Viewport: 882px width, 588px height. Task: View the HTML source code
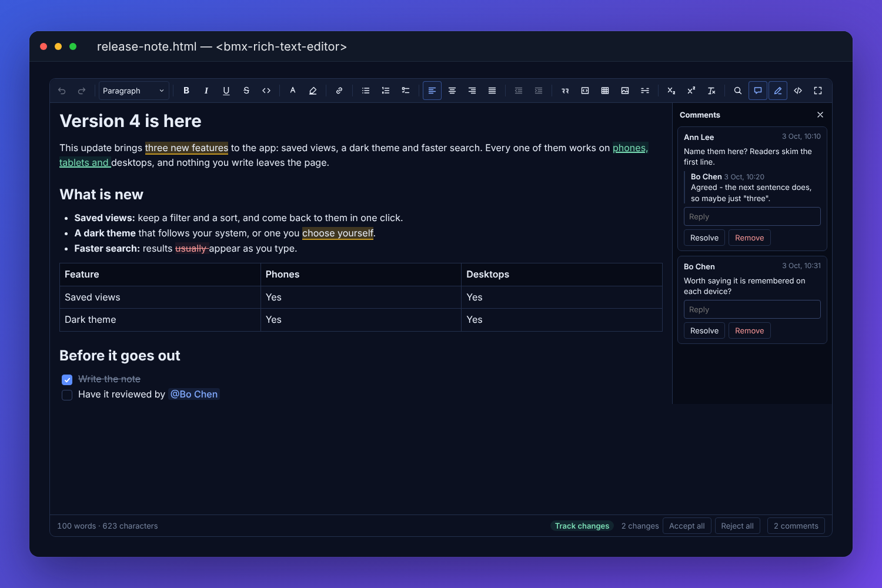click(x=798, y=91)
